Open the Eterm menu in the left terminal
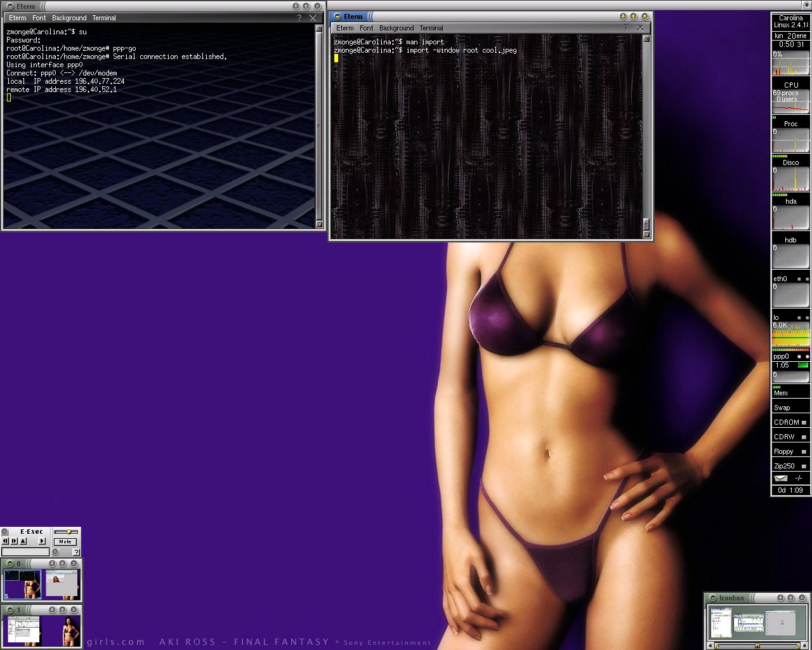812x650 pixels. [17, 18]
